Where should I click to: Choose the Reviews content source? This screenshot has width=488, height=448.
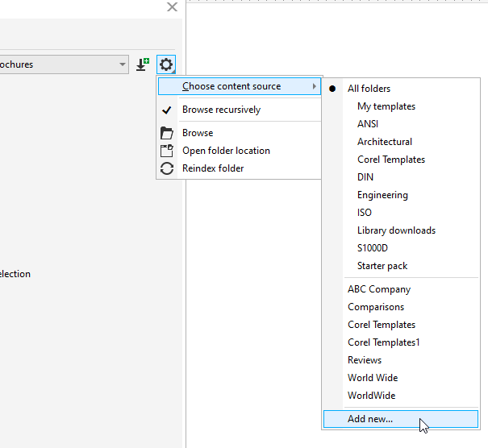(365, 360)
